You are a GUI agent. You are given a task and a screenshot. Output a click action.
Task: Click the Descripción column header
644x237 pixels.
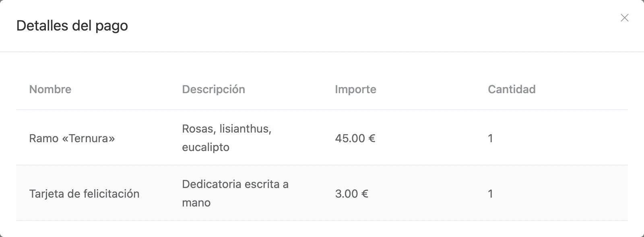213,89
